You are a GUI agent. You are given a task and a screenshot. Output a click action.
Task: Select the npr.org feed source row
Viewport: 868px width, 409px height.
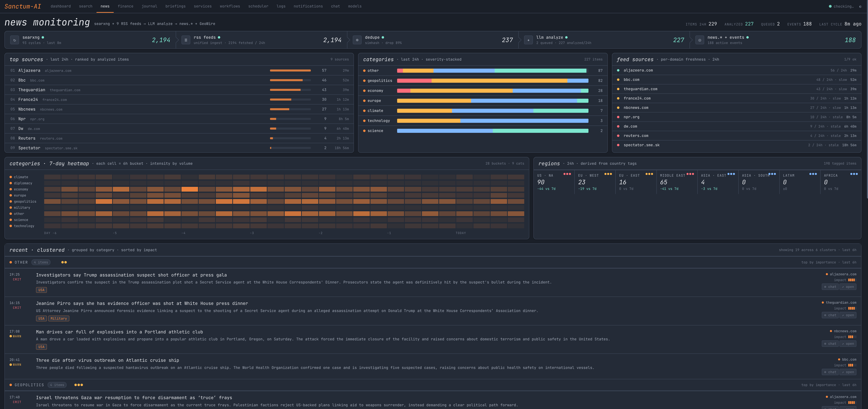(737, 117)
